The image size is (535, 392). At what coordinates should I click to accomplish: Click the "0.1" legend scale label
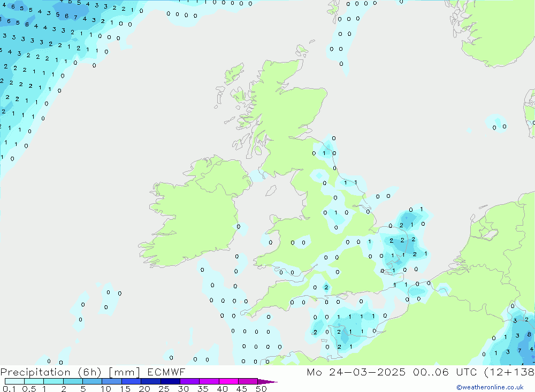click(9, 389)
